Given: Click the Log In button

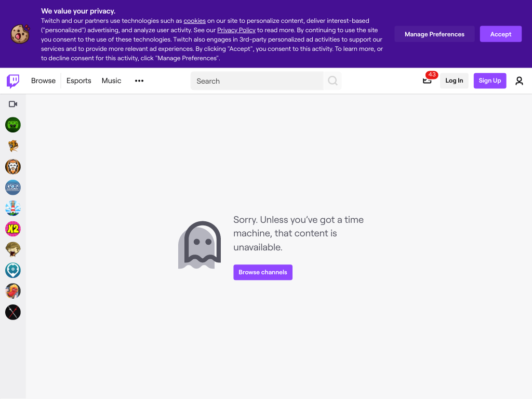Looking at the screenshot, I should pyautogui.click(x=454, y=81).
